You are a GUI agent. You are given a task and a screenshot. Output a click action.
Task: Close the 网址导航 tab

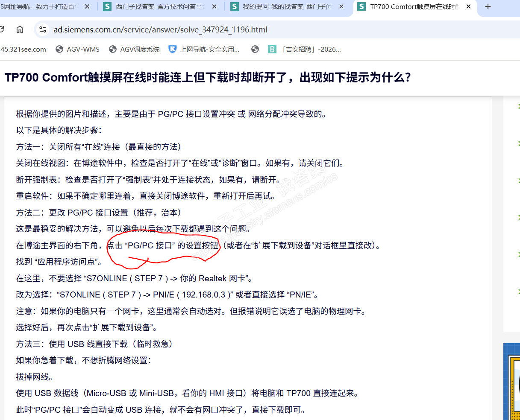tap(88, 7)
